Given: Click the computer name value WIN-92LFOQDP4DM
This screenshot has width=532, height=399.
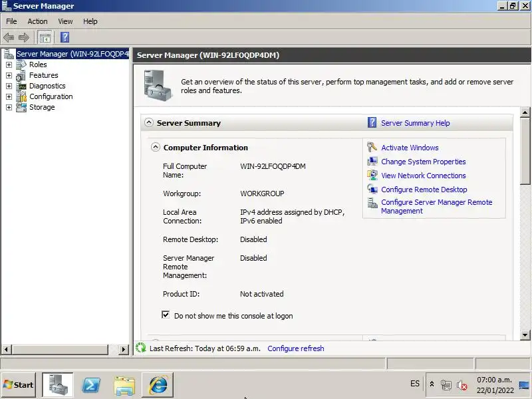Looking at the screenshot, I should [273, 166].
